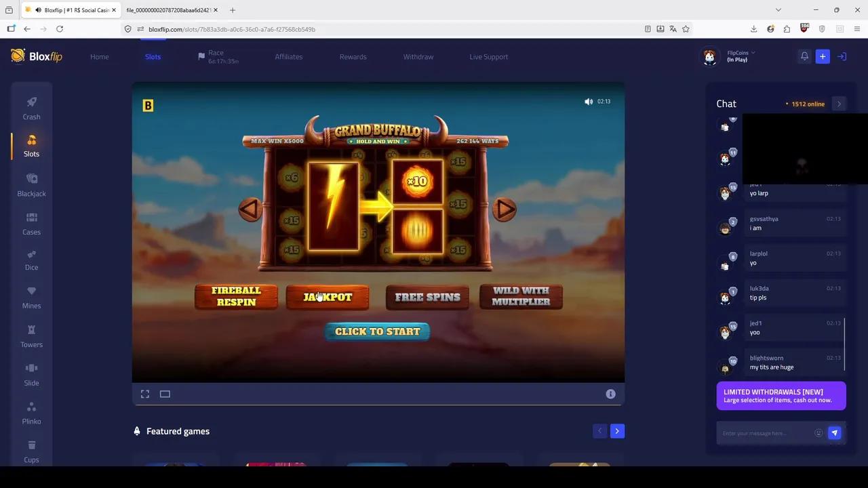Select Slots in the left sidebar
This screenshot has height=488, width=868.
pos(31,146)
